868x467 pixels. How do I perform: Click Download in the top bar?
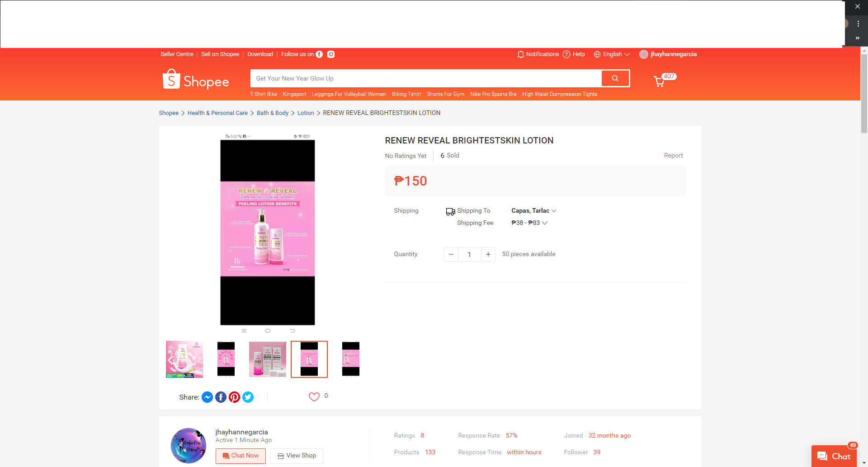pyautogui.click(x=260, y=54)
